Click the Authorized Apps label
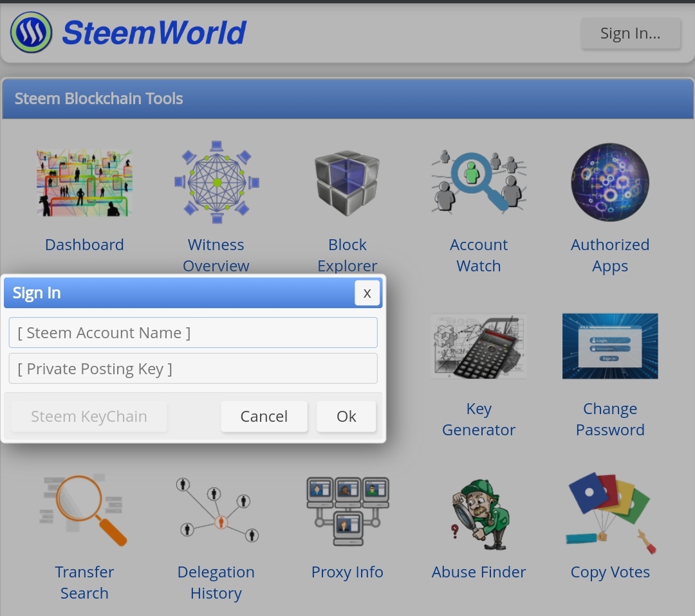The image size is (695, 616). tap(610, 255)
